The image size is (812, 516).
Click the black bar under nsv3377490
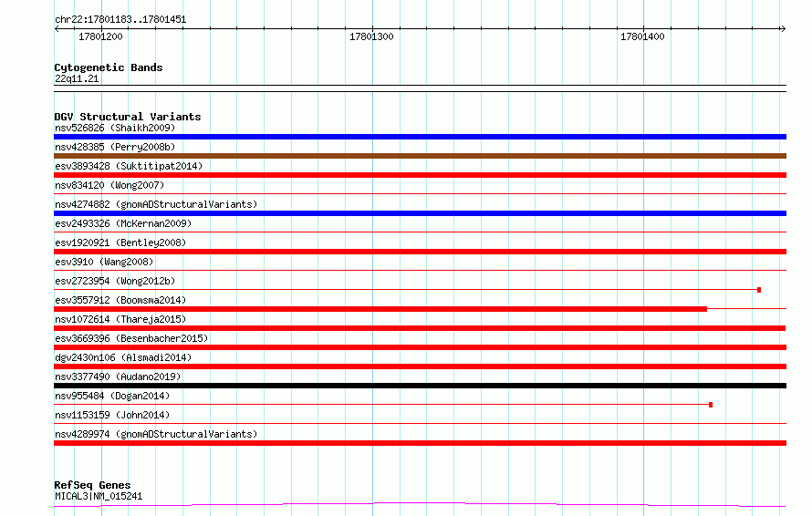(420, 386)
